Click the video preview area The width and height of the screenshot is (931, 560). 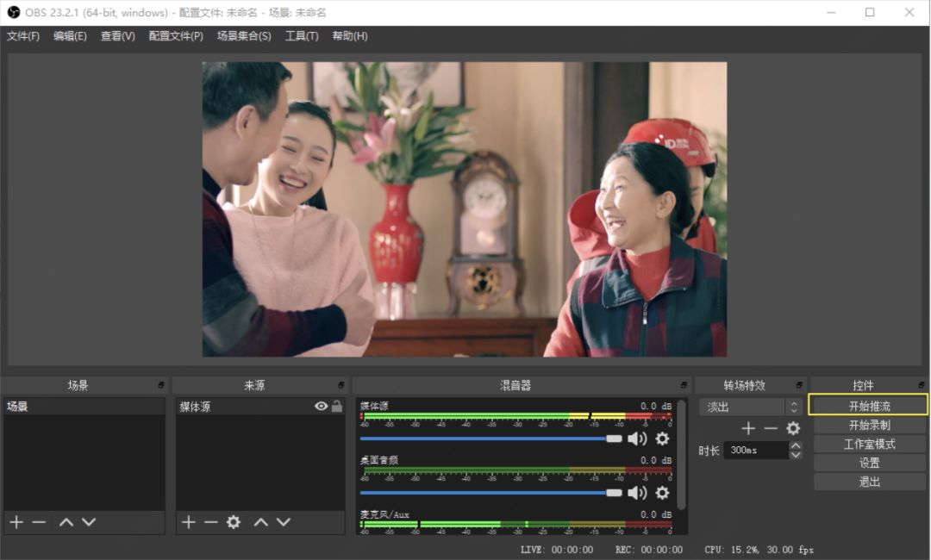point(465,208)
